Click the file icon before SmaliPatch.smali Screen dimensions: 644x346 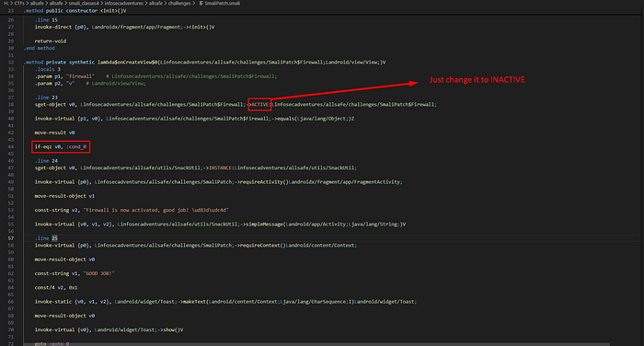pos(201,4)
